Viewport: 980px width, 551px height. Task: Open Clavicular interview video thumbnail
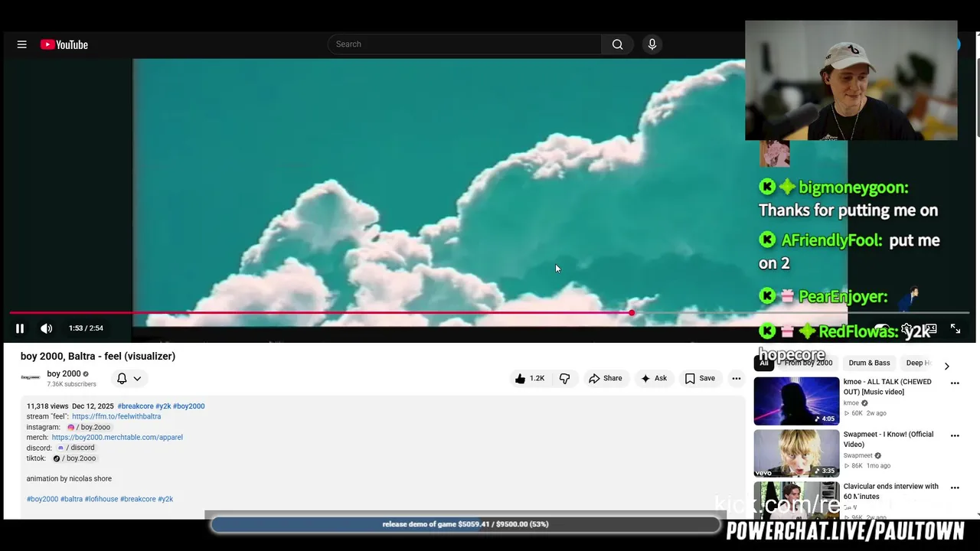pyautogui.click(x=796, y=500)
